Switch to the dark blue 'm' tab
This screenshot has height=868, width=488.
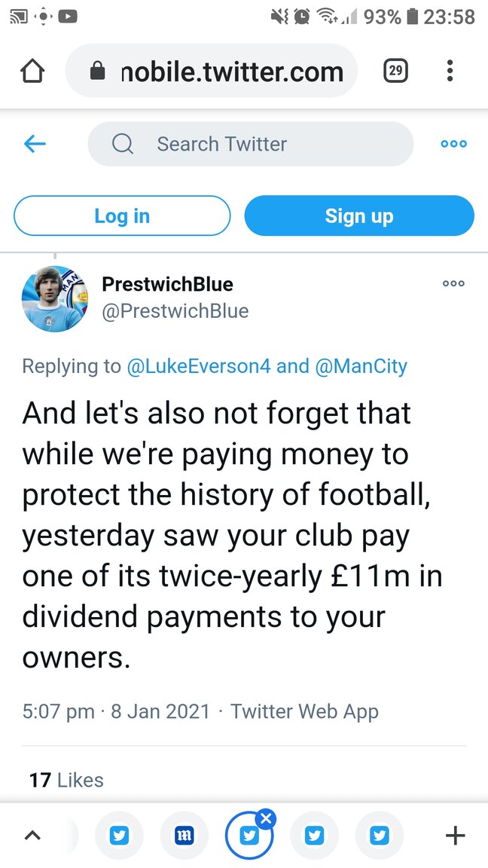(185, 835)
